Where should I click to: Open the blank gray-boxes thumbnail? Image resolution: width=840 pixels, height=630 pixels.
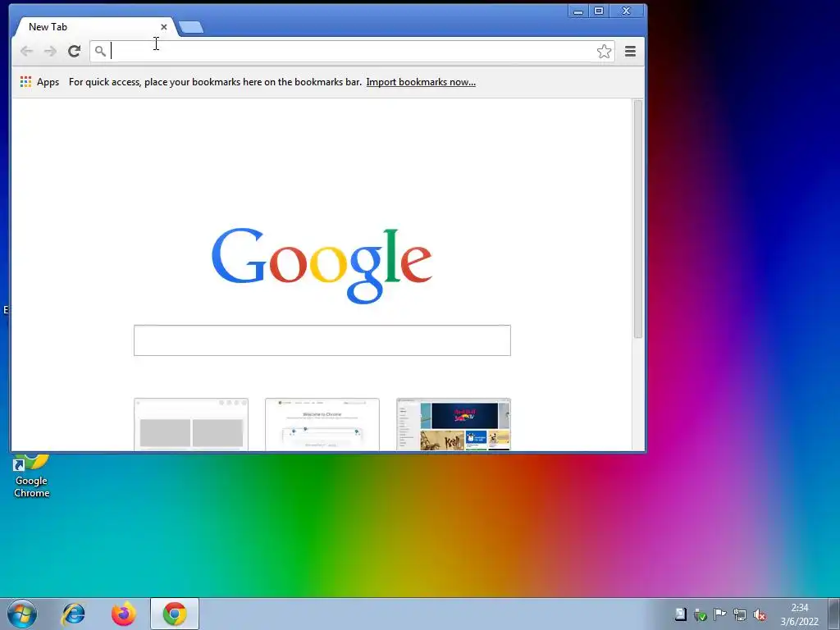tap(191, 424)
